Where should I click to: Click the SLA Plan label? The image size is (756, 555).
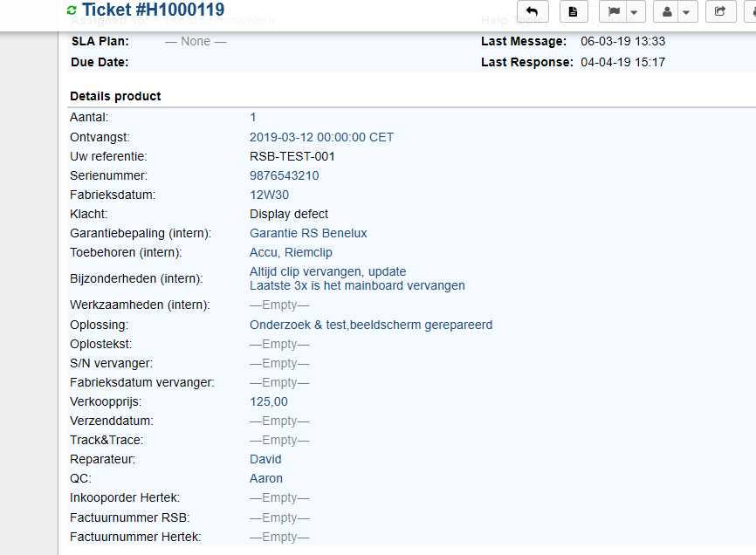coord(100,41)
